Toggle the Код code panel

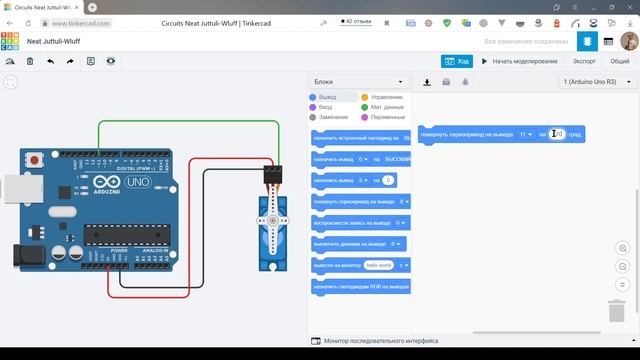click(x=457, y=61)
